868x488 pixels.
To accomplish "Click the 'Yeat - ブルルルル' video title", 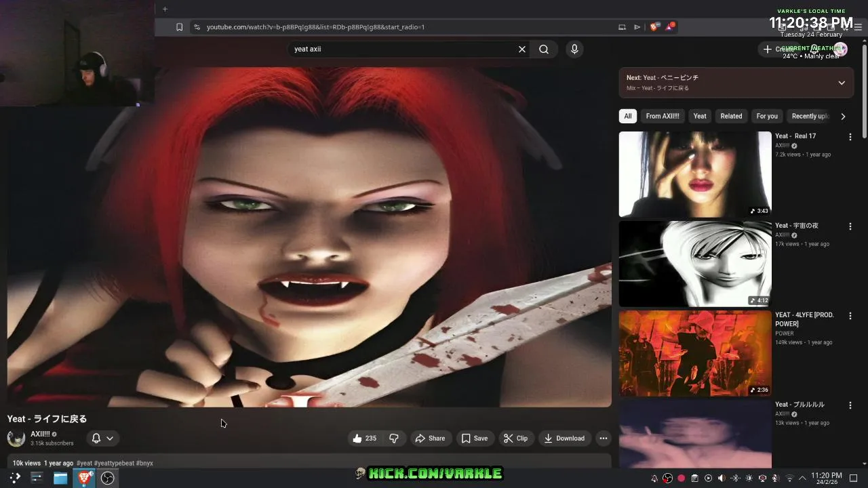I will [x=800, y=405].
